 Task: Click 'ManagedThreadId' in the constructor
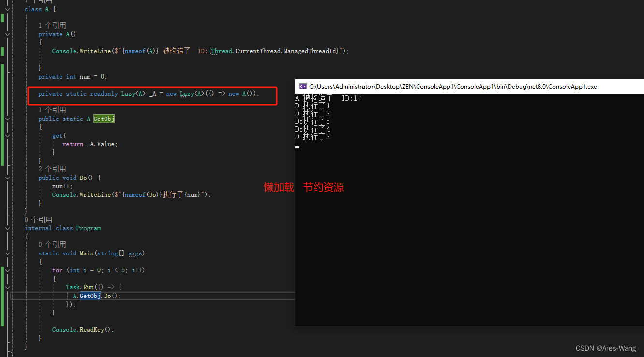click(311, 51)
